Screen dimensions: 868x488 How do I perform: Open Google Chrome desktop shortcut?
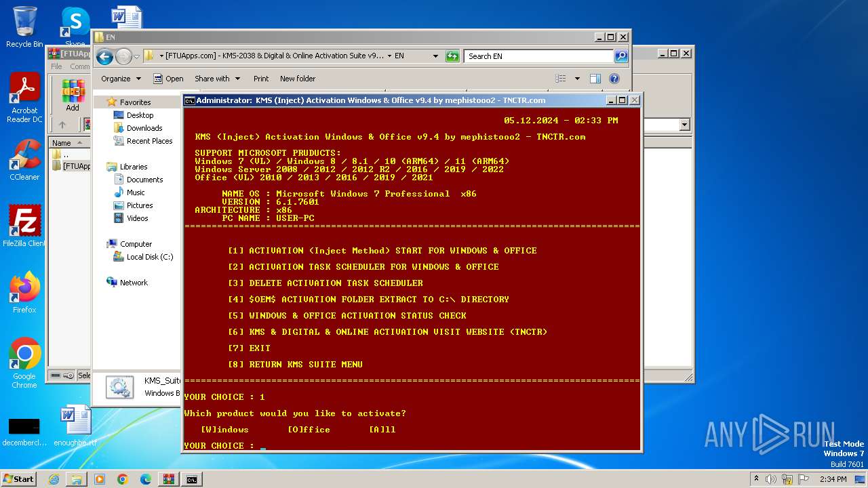click(x=24, y=363)
